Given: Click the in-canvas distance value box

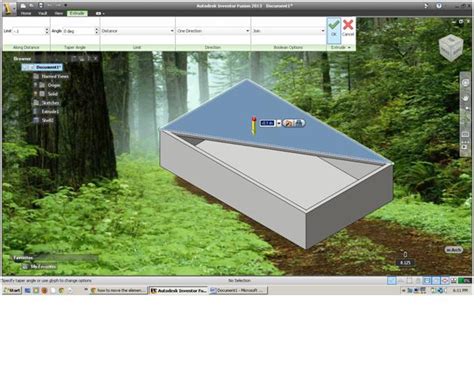Looking at the screenshot, I should coord(267,123).
